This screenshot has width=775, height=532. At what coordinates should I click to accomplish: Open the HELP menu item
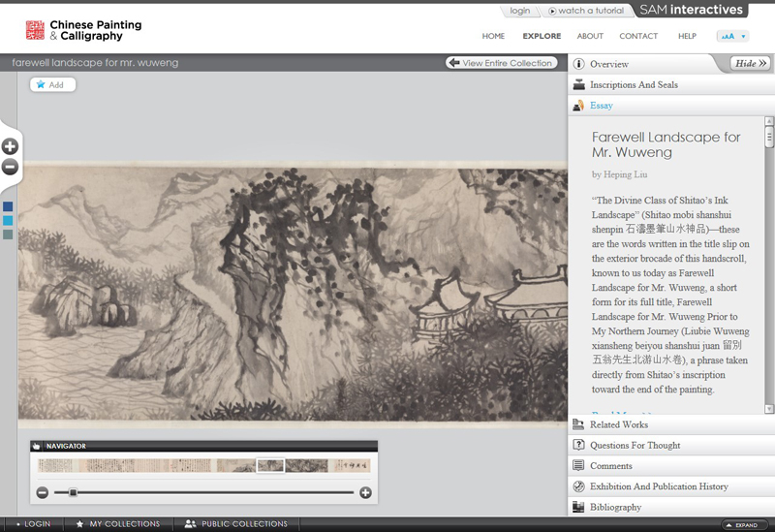[687, 36]
